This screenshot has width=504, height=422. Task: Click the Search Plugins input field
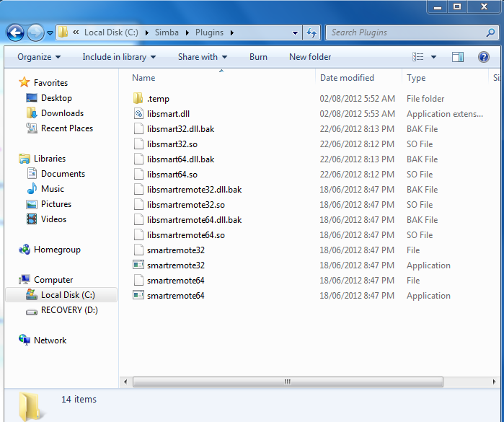tap(404, 32)
